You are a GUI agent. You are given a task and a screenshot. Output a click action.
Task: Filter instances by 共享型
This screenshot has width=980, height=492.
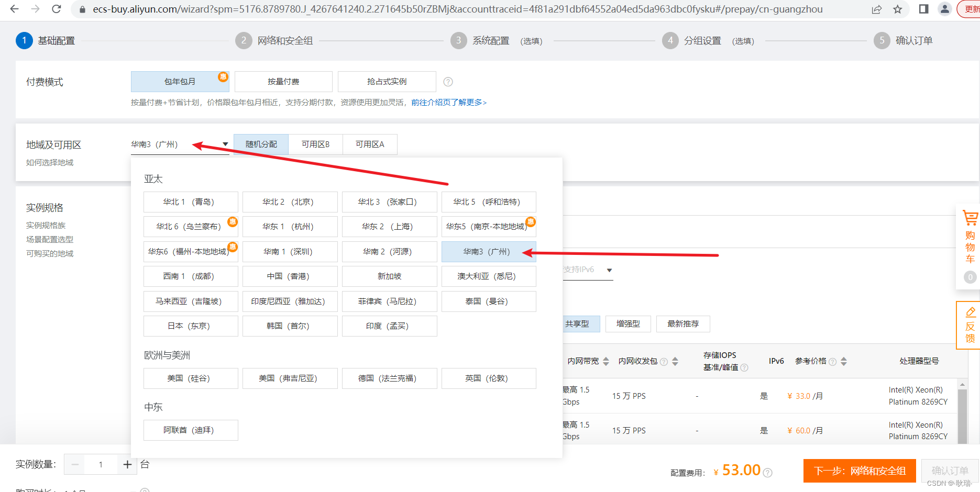pos(577,324)
